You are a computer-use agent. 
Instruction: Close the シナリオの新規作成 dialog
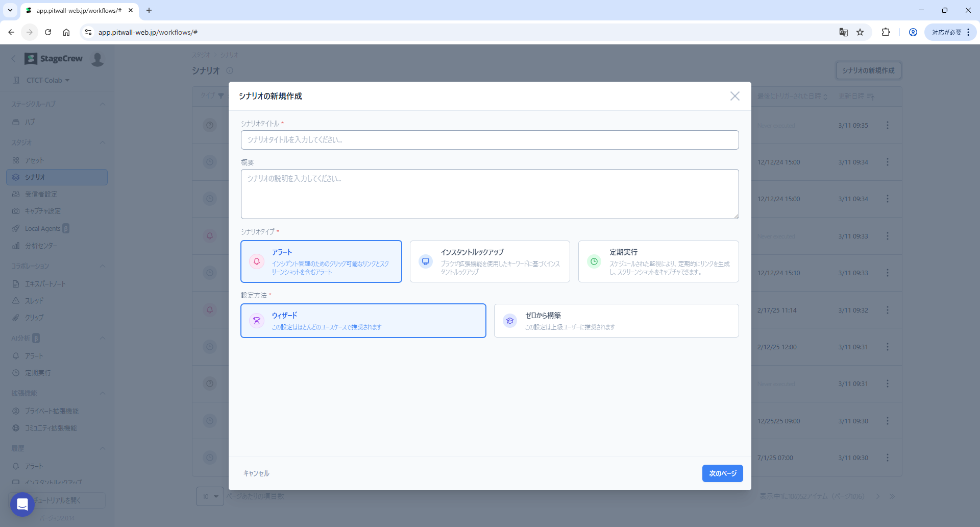click(734, 96)
